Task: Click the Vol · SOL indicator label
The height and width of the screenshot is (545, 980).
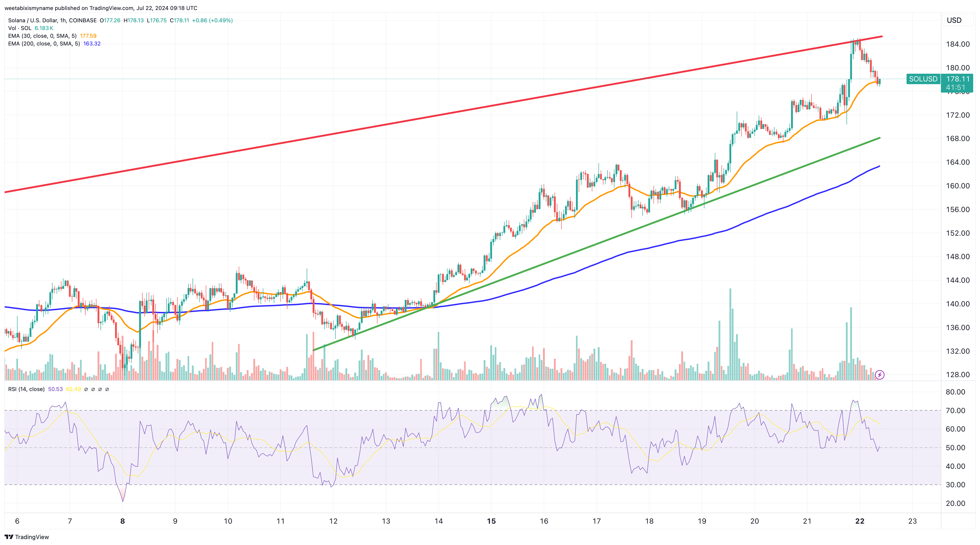Action: point(20,28)
